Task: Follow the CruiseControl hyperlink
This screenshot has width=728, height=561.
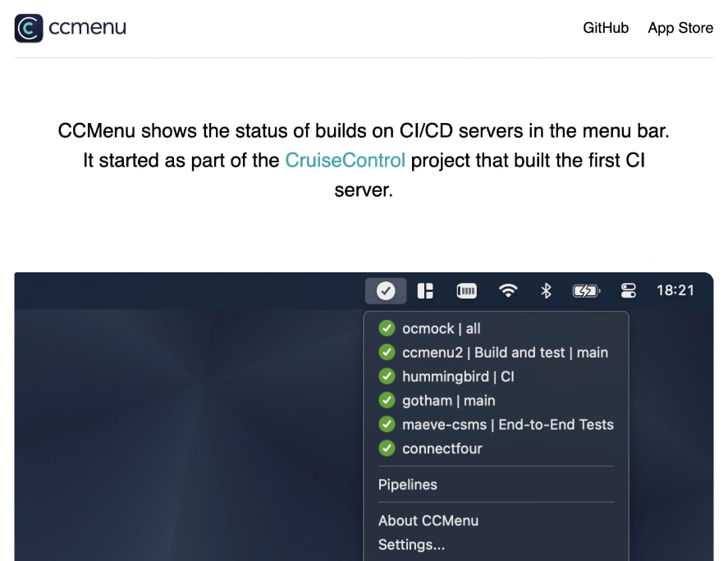Action: [x=346, y=160]
